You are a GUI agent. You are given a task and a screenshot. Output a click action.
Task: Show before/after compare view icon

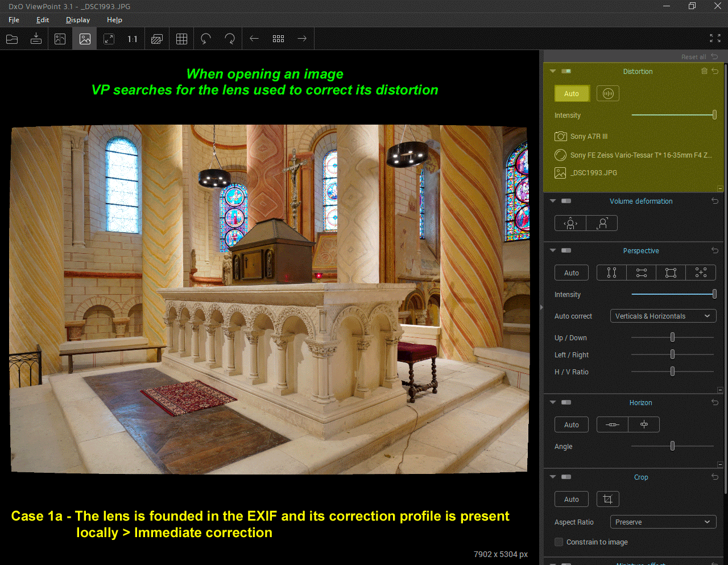pos(60,39)
